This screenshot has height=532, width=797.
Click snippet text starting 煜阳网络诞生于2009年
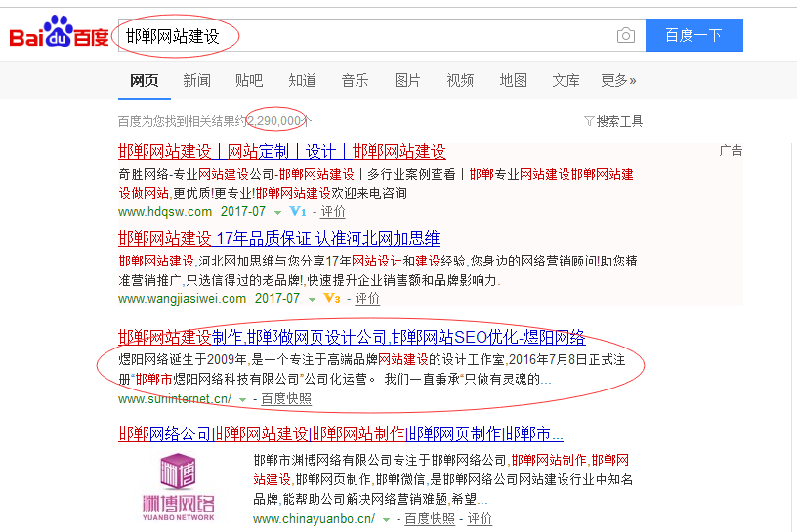pos(372,369)
